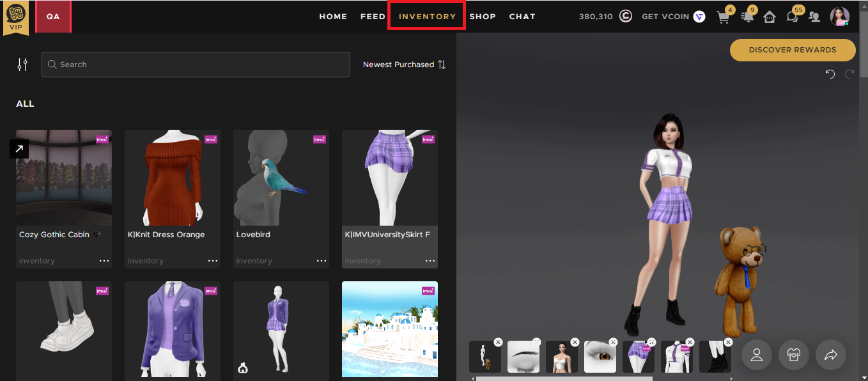
Task: Open the FEED menu item
Action: [x=373, y=17]
